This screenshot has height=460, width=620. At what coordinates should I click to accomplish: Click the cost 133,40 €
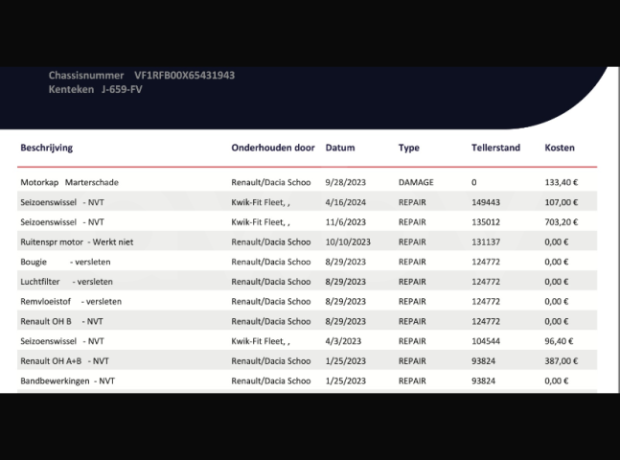(561, 182)
